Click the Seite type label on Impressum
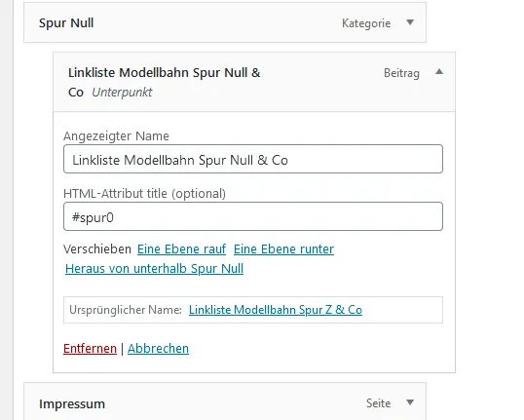Screen dimensions: 524x420 (x=378, y=403)
